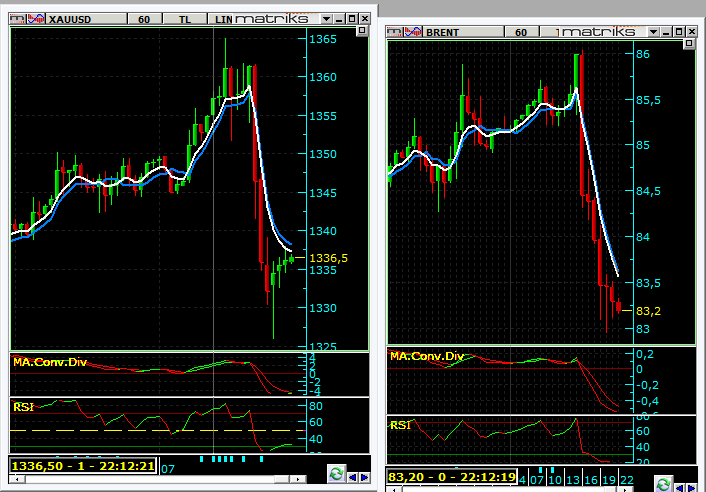Image resolution: width=706 pixels, height=492 pixels.
Task: Click the XAUUSD symbol field
Action: tap(80, 19)
